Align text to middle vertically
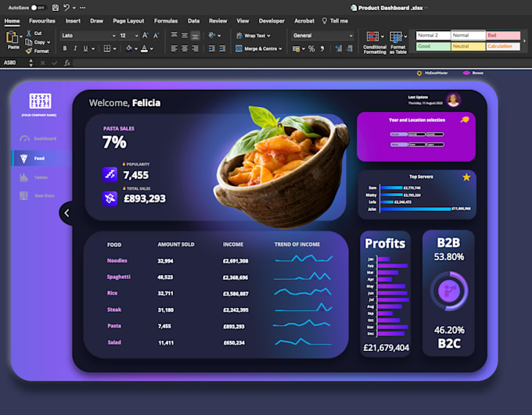The height and width of the screenshot is (415, 532). [x=185, y=35]
